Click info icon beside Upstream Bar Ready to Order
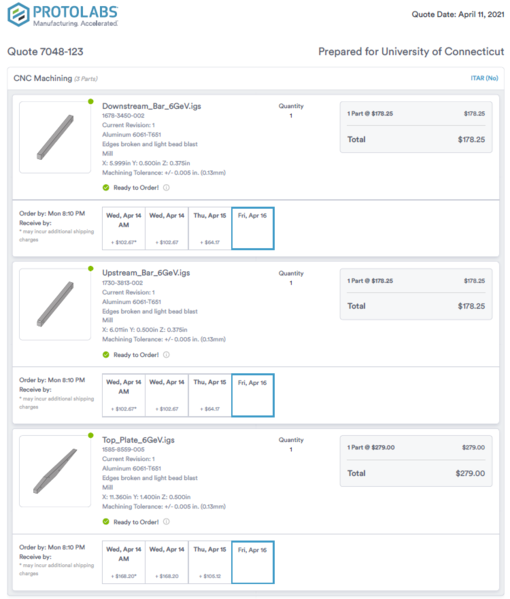The width and height of the screenshot is (510, 599). coord(166,355)
